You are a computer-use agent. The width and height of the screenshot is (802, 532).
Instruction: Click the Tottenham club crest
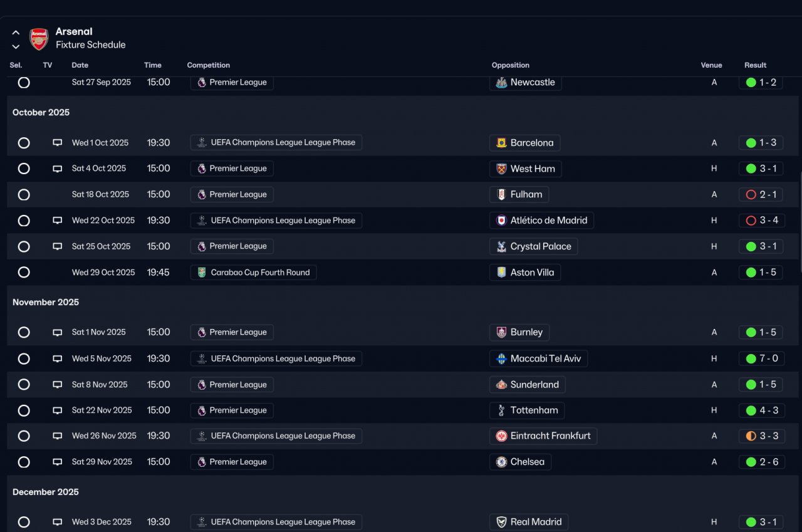pyautogui.click(x=501, y=410)
